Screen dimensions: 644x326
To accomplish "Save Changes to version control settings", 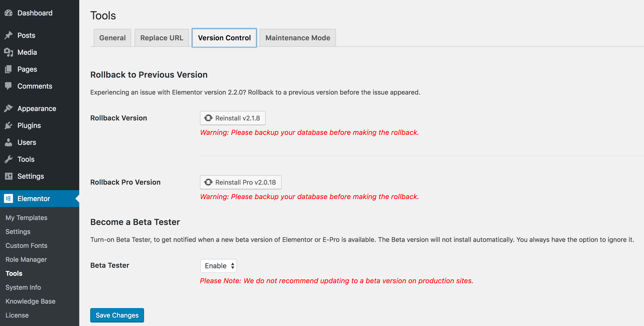I will click(x=117, y=315).
